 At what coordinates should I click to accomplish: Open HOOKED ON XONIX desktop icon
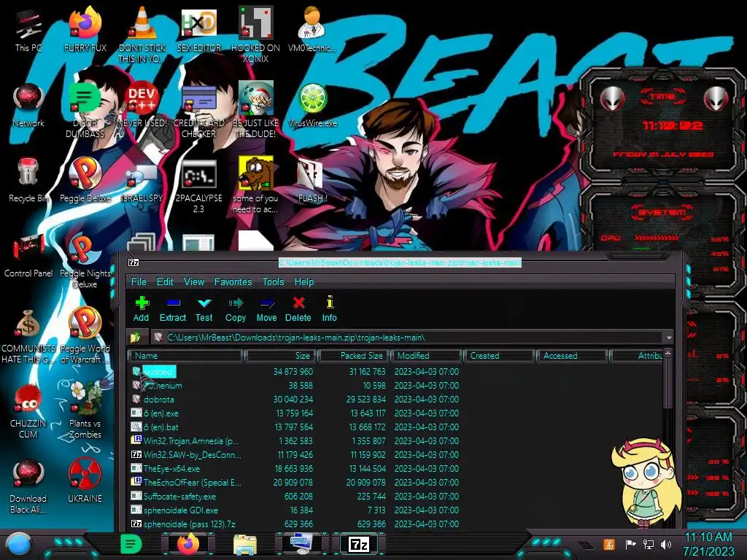click(x=255, y=34)
